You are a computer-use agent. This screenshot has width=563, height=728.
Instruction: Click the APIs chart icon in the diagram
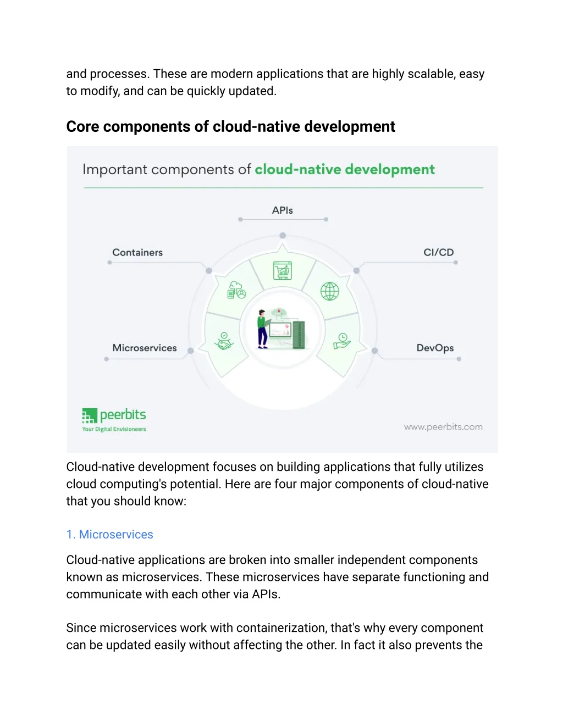[283, 270]
